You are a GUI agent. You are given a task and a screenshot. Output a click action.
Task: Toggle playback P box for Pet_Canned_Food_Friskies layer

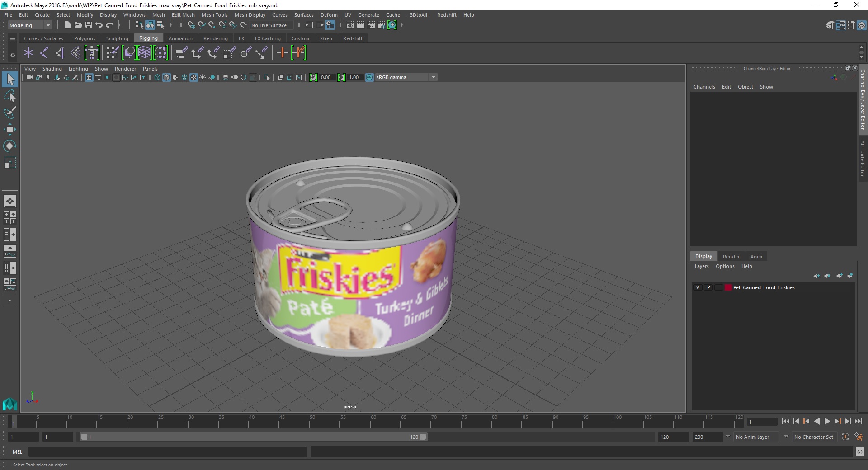(x=708, y=287)
